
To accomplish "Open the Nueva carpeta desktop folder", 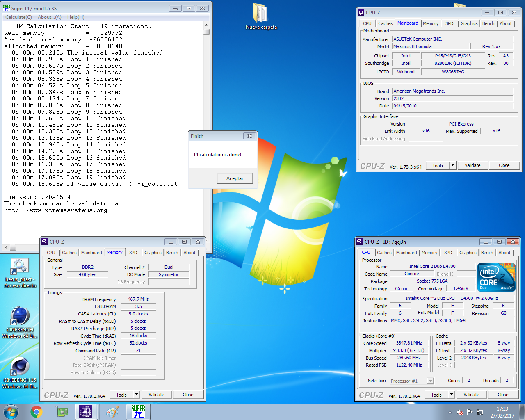I will point(261,16).
